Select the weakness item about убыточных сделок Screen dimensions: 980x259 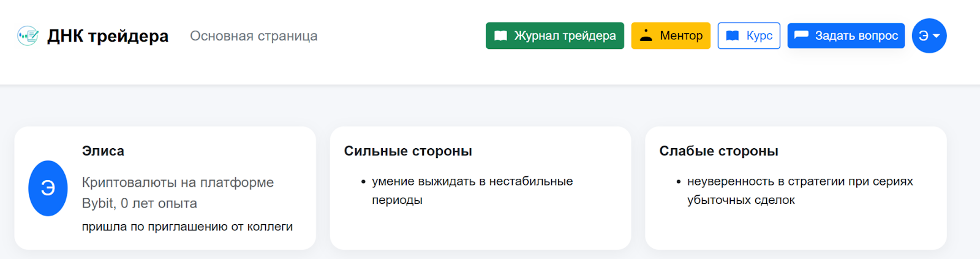click(x=799, y=190)
